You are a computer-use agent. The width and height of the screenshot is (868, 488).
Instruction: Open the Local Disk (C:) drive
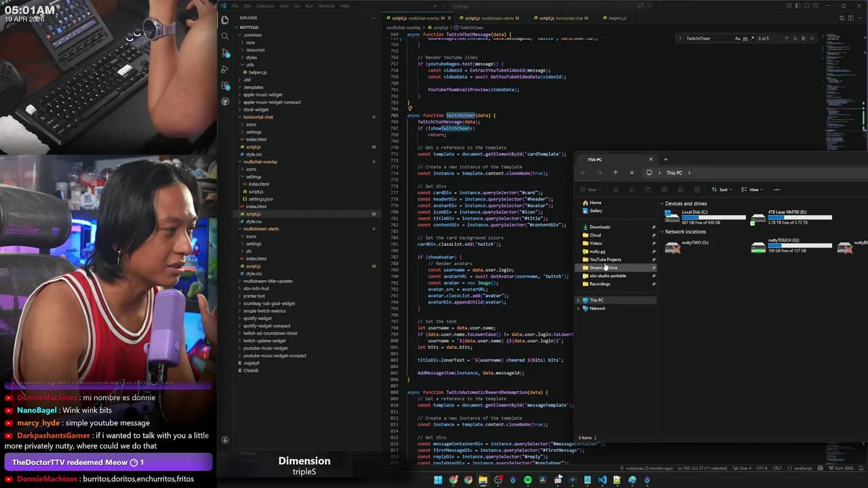point(705,217)
